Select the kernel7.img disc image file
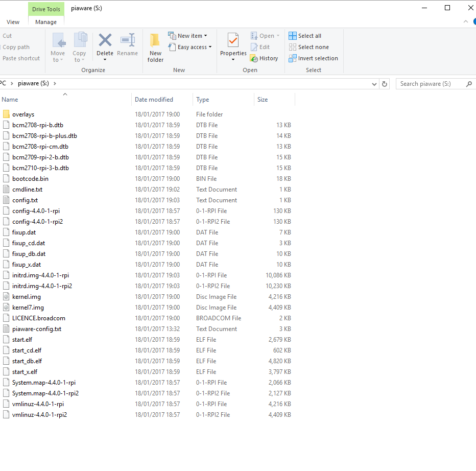Screen dimensions: 476x471 [x=28, y=308]
